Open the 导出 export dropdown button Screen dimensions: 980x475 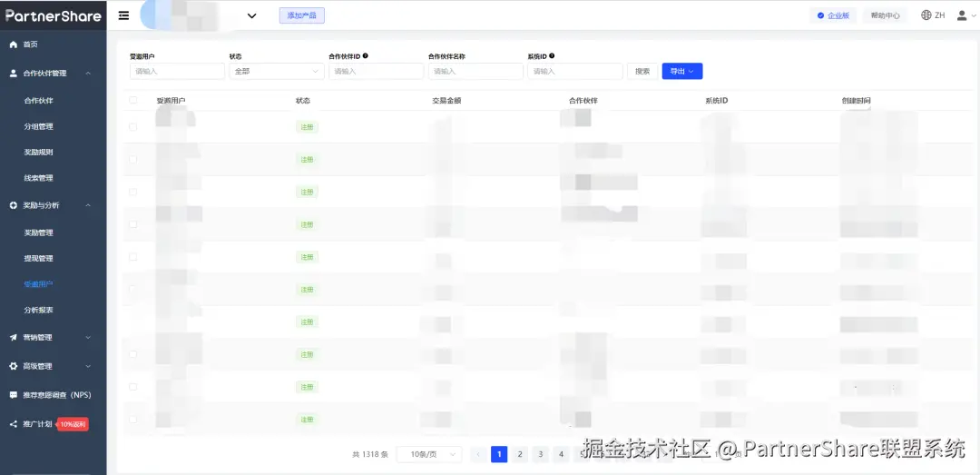[x=682, y=72]
